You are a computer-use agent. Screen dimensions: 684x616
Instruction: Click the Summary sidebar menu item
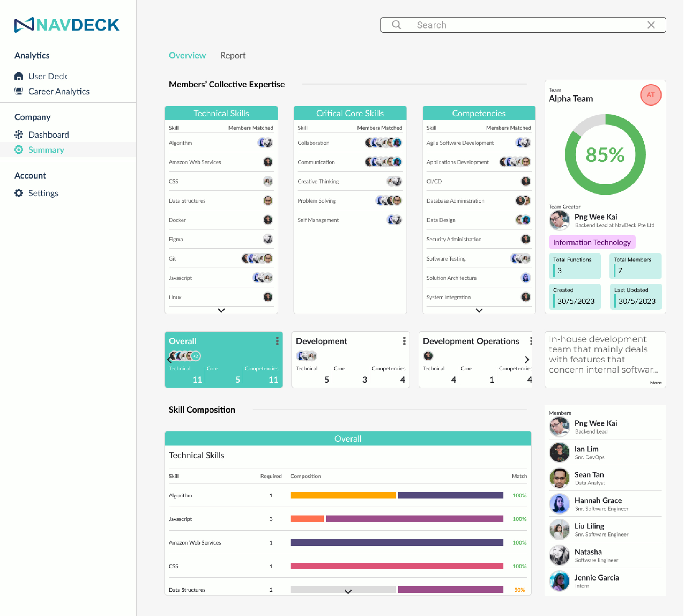46,149
